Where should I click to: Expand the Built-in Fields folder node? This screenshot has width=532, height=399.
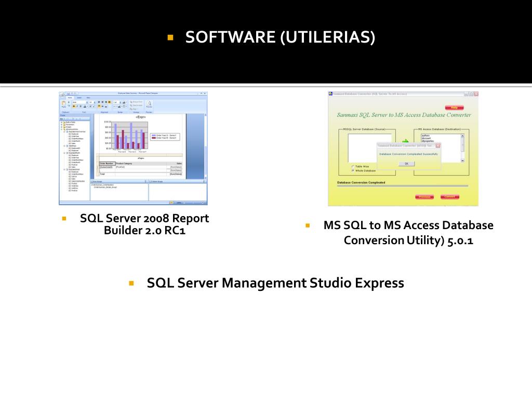(x=61, y=122)
